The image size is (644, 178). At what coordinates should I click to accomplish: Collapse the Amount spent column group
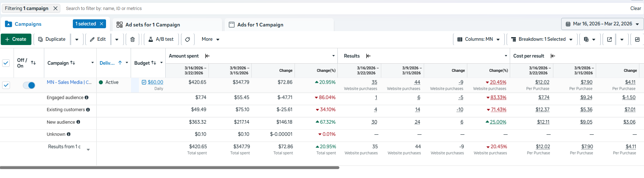[207, 56]
